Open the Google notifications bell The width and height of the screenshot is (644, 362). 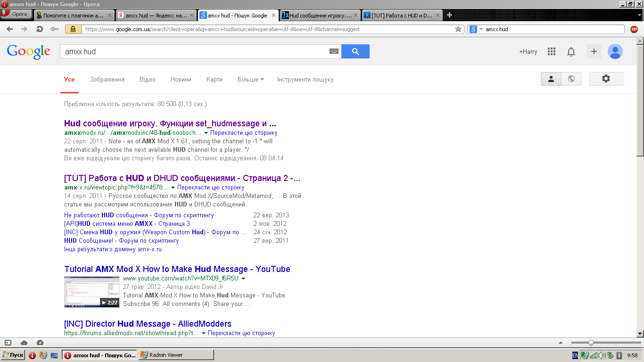[x=571, y=52]
